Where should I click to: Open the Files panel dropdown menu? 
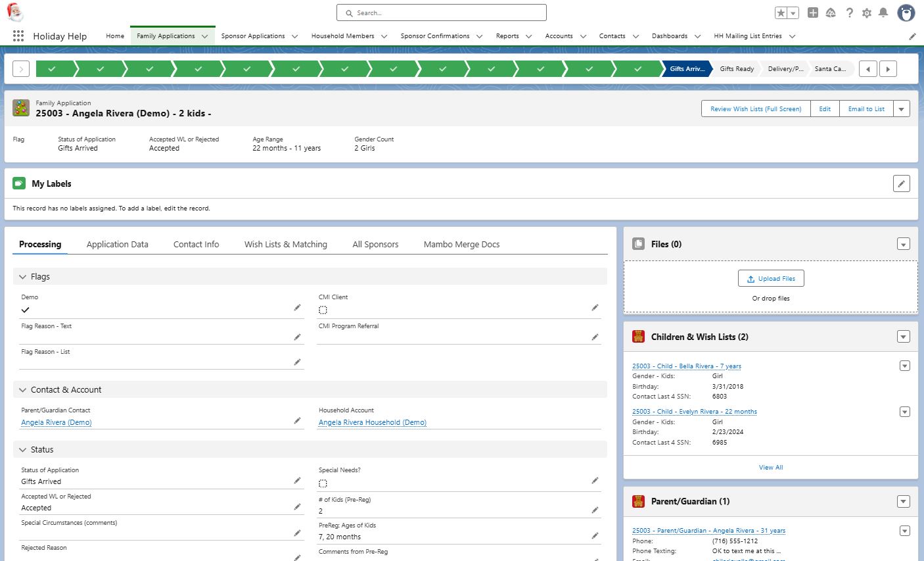coord(903,245)
